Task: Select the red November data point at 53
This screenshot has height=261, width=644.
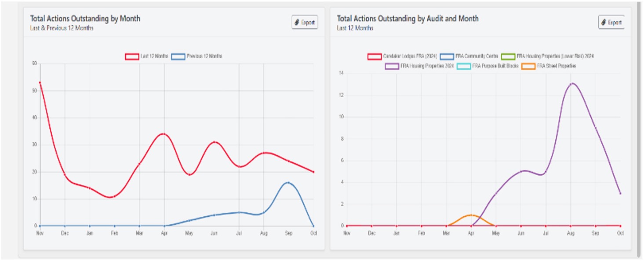Action: (40, 82)
